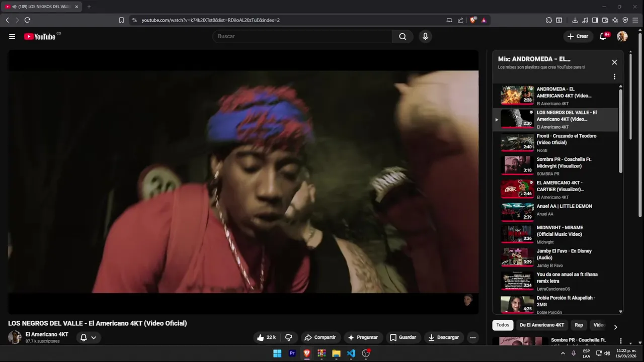Open the account avatar menu

point(622,36)
